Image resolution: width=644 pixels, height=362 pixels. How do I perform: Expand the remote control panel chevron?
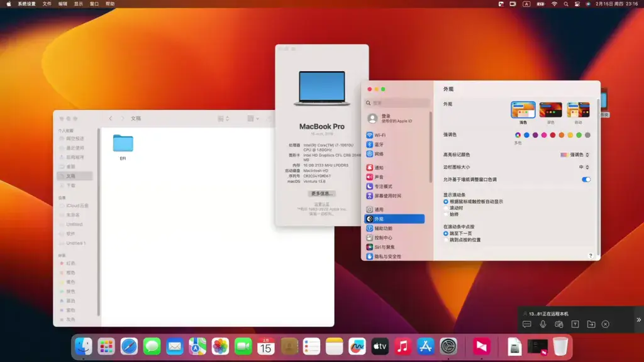click(x=639, y=320)
